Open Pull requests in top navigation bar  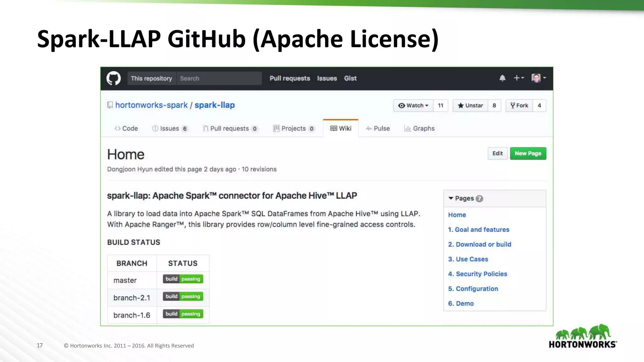pyautogui.click(x=290, y=78)
